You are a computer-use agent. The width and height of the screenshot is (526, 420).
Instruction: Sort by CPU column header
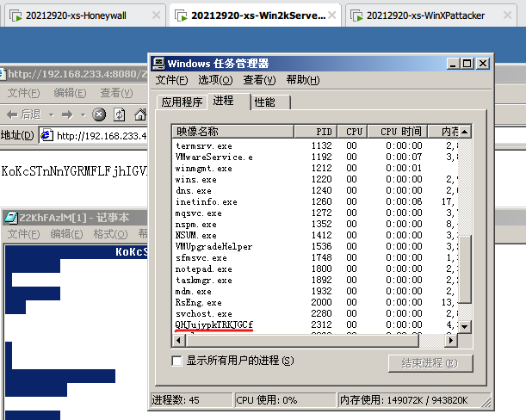coord(353,132)
